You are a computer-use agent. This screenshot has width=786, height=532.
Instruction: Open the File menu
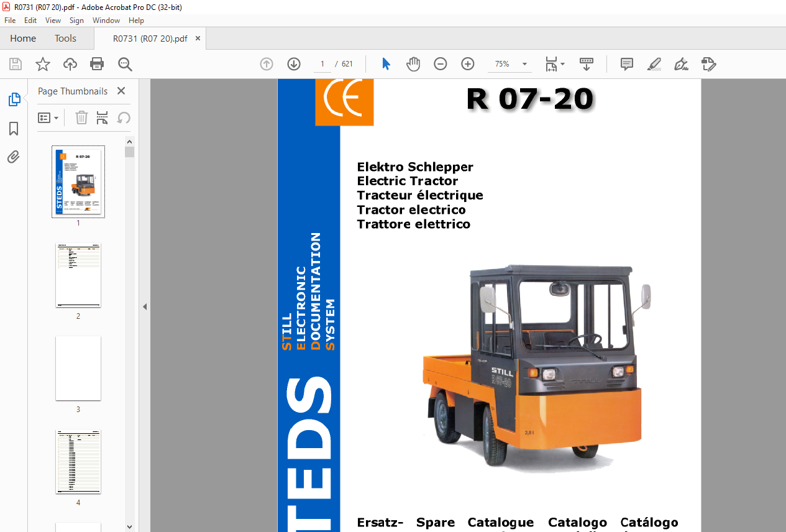click(x=10, y=21)
